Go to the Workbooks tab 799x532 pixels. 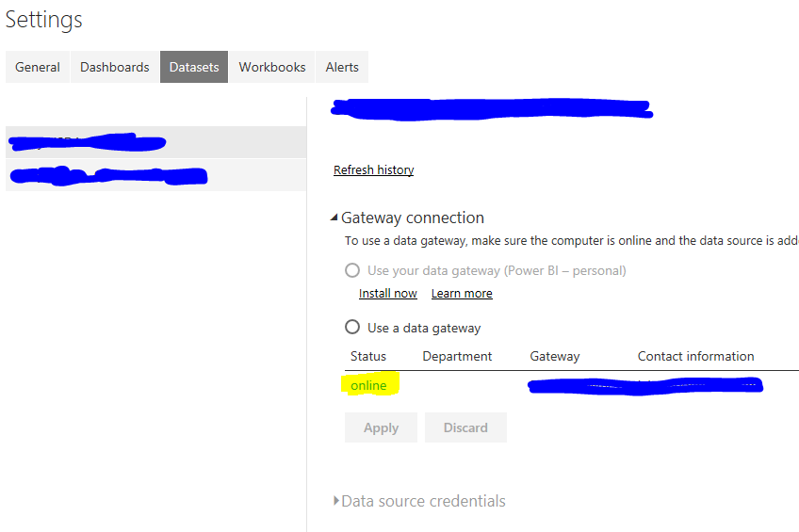(272, 67)
